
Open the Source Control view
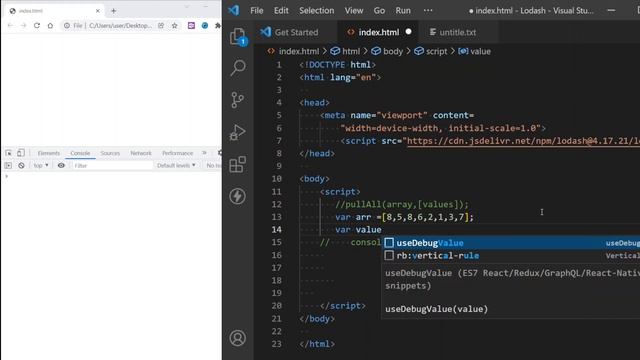[x=238, y=100]
